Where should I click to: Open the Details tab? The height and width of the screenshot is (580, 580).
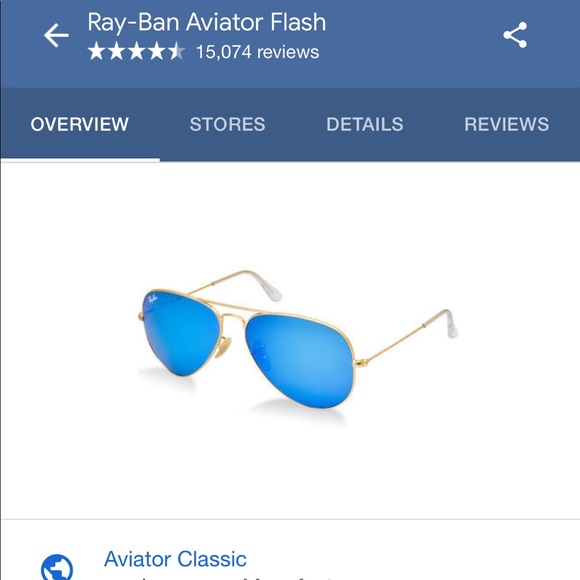[365, 124]
